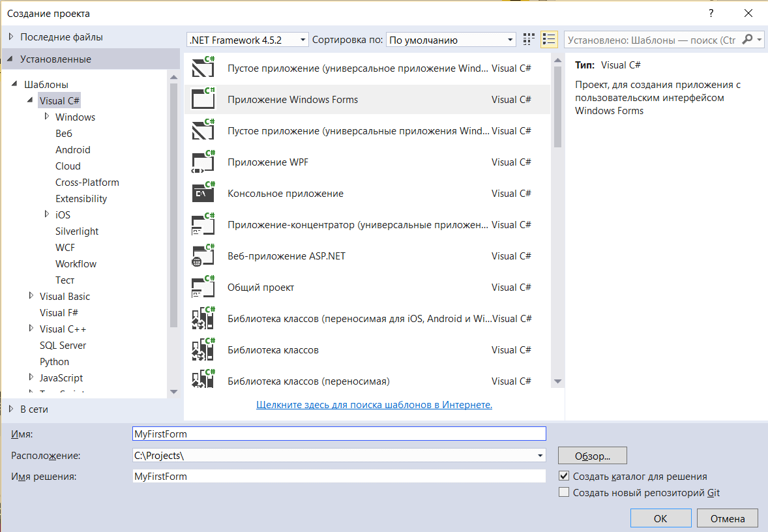Select the Android category
Screen dimensions: 768x532
(73, 149)
